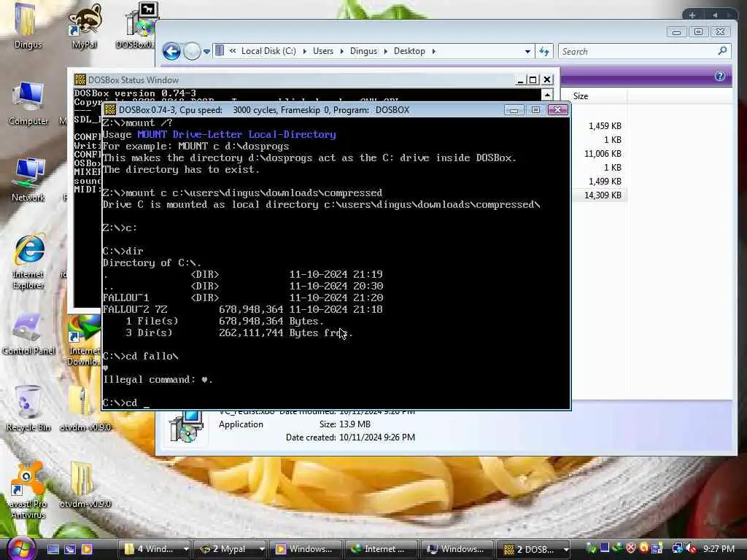Viewport: 747px width, 560px height.
Task: Click the 9:27 PM taskbar clock
Action: coord(719,548)
